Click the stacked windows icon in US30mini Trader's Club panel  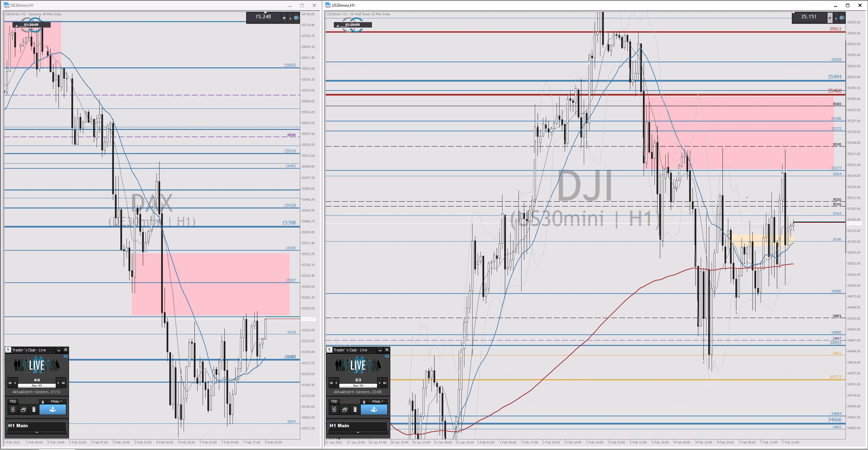344,410
